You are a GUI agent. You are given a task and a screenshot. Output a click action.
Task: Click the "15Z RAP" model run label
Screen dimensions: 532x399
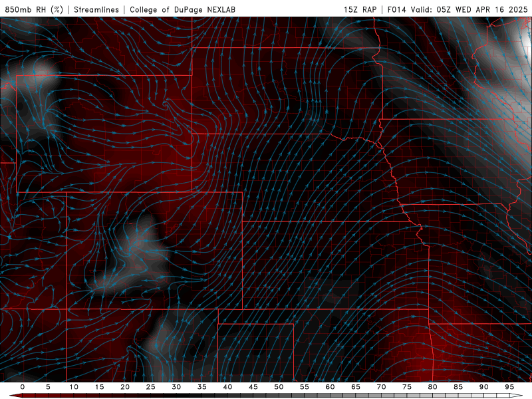tap(360, 9)
